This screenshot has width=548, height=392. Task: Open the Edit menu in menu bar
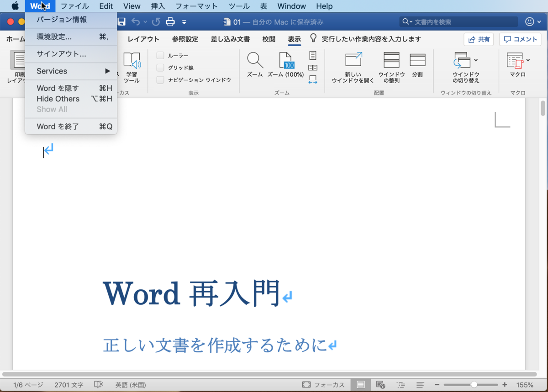click(106, 6)
